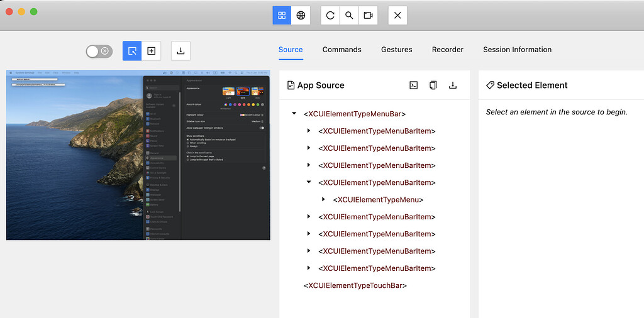Refresh source and screenshot
Viewport: 644px width, 318px height.
point(330,16)
